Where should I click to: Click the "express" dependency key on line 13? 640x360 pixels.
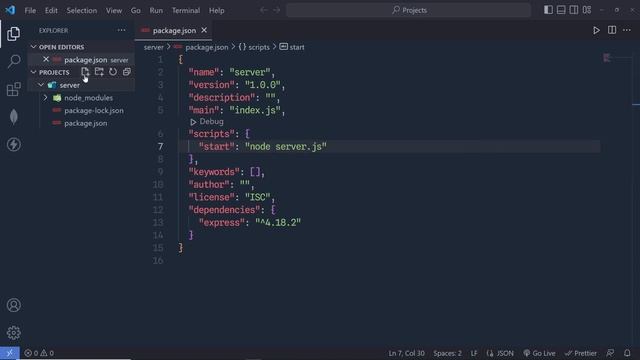coord(222,223)
